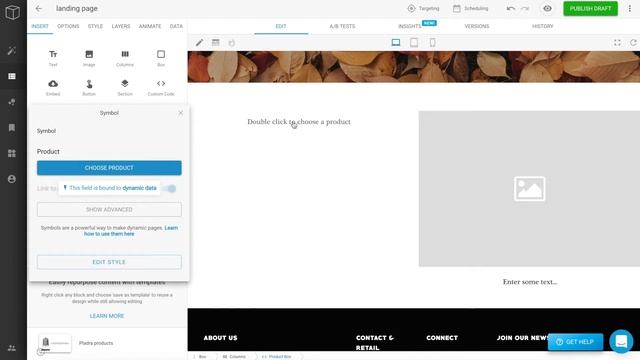This screenshot has height=360, width=640.
Task: Open the History tab
Action: pyautogui.click(x=542, y=26)
